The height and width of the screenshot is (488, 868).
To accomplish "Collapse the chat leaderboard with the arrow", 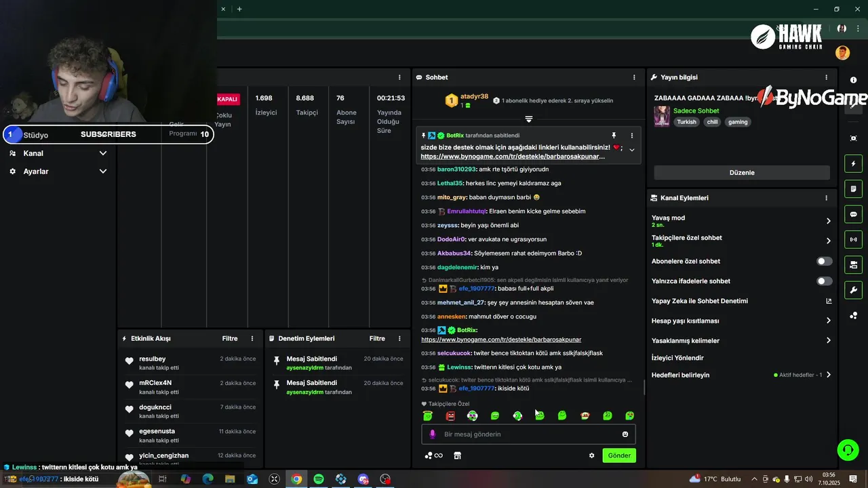I will click(x=528, y=119).
